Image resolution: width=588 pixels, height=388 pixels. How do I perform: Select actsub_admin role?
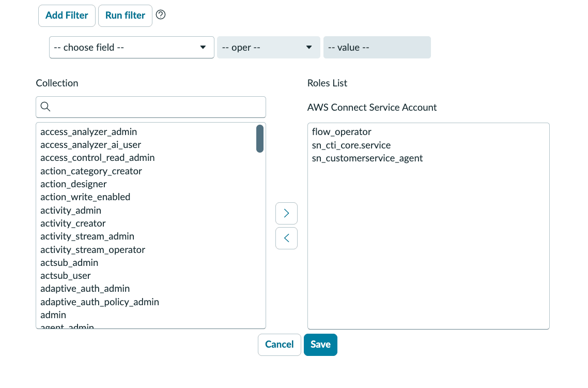tap(69, 263)
